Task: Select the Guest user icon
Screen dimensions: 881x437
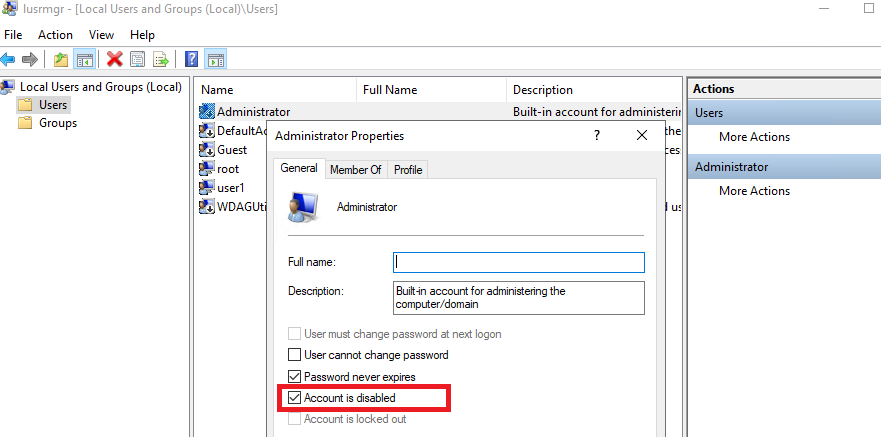Action: pos(207,149)
